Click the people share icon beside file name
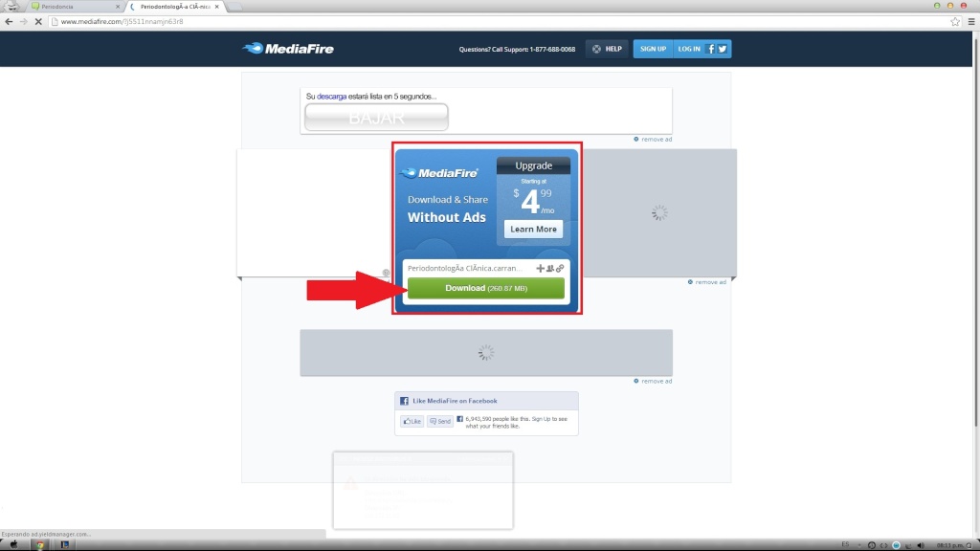Viewport: 980px width, 551px height. point(550,269)
